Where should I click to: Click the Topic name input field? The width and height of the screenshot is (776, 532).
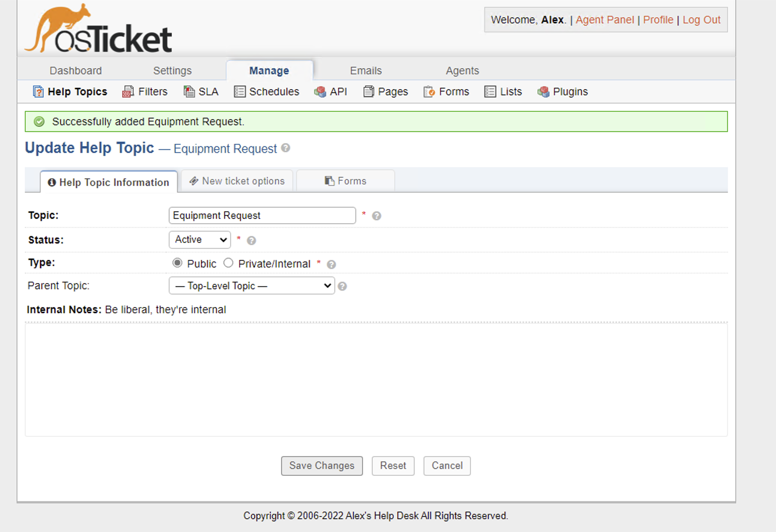coord(262,216)
